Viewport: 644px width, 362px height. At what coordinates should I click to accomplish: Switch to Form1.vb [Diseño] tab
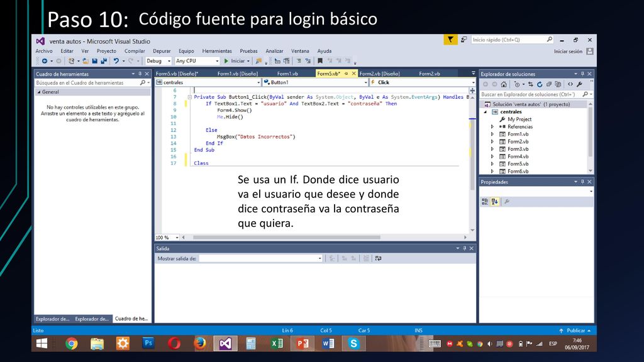pyautogui.click(x=237, y=74)
